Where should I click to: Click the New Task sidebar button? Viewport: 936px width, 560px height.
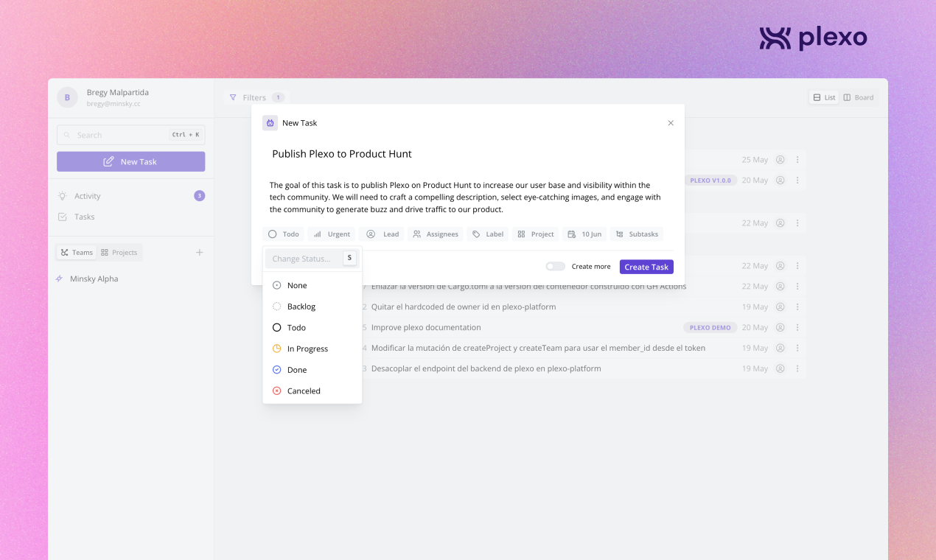point(130,161)
